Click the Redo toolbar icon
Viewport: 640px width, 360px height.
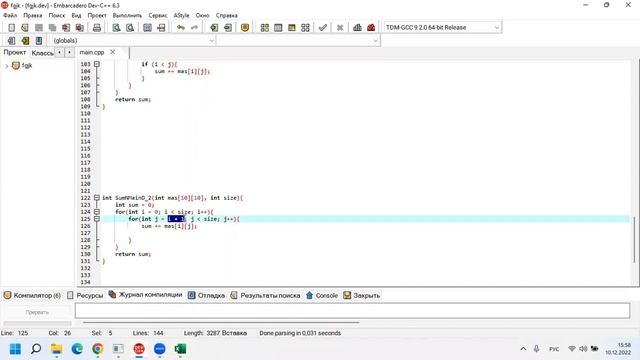click(x=194, y=28)
